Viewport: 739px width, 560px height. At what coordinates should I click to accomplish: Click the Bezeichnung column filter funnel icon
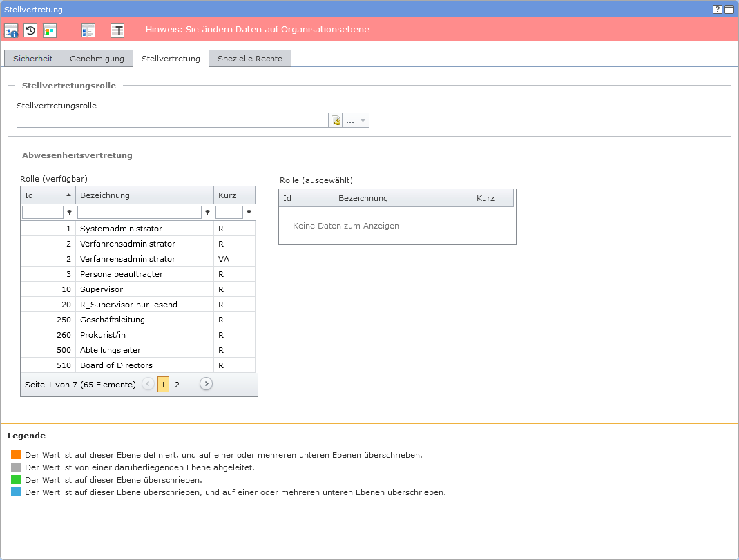pos(207,213)
